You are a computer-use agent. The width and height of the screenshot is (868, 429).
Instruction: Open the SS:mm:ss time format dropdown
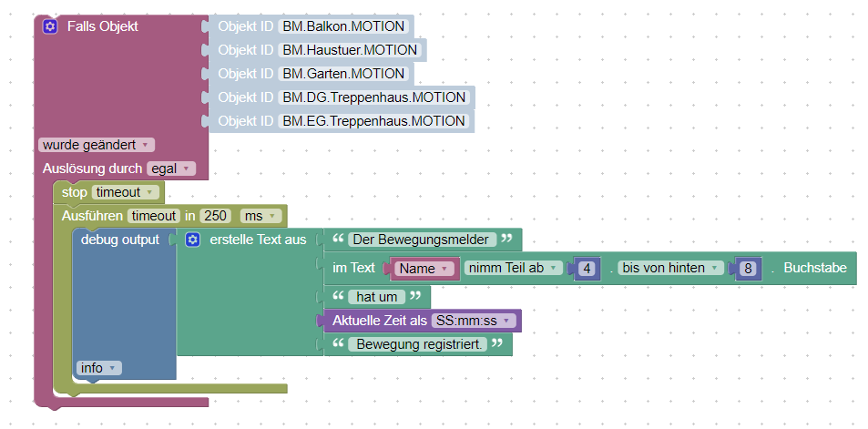pos(474,321)
